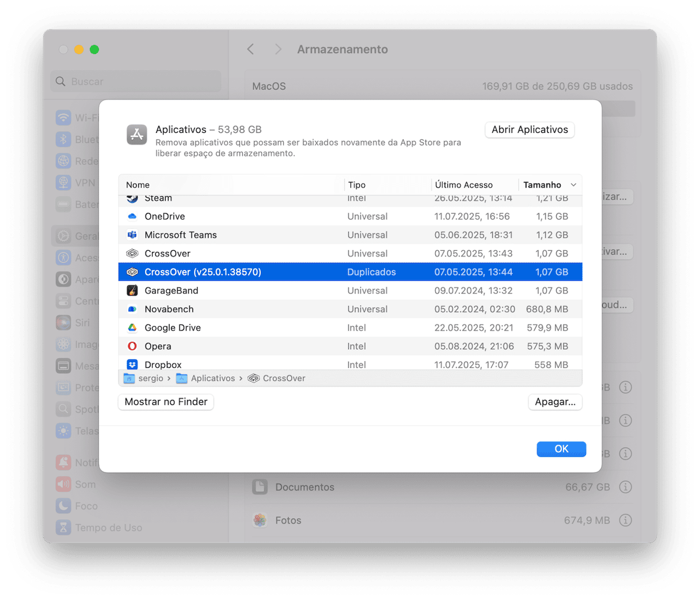Open Som in the settings sidebar
Screen dimensions: 700x600
136,484
